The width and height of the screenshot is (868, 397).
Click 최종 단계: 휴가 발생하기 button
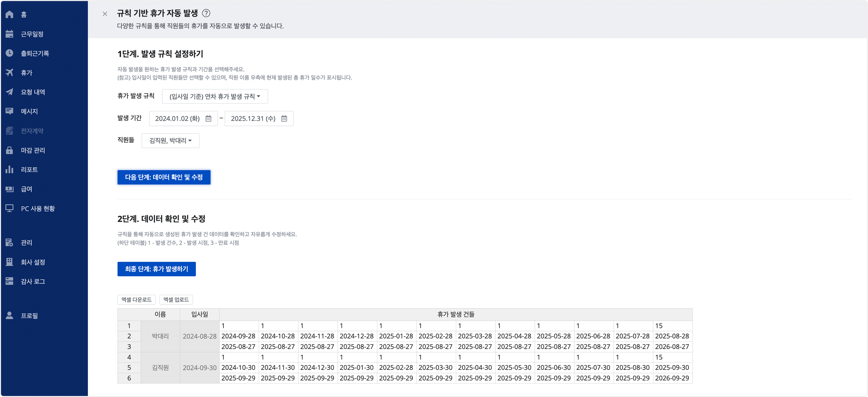click(156, 269)
